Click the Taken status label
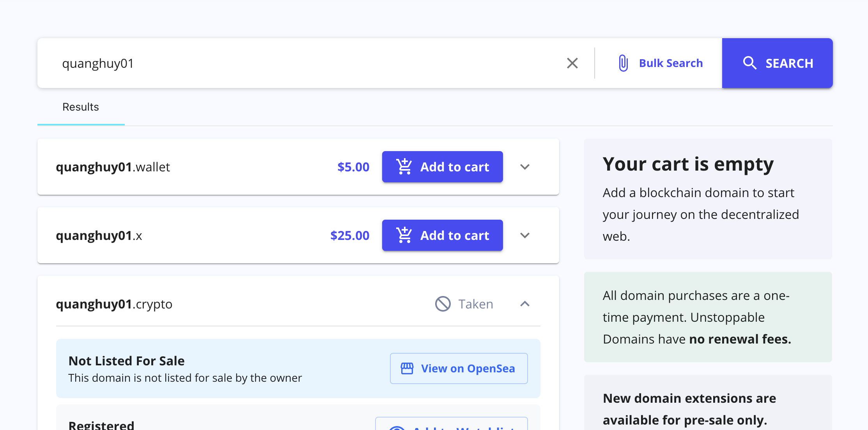The height and width of the screenshot is (430, 868). (x=476, y=304)
